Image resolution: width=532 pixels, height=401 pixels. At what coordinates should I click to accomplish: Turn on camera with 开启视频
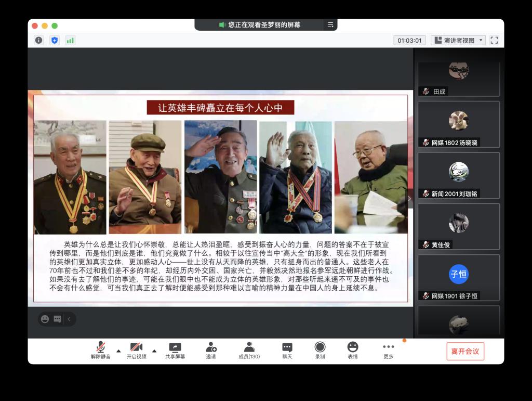click(136, 351)
